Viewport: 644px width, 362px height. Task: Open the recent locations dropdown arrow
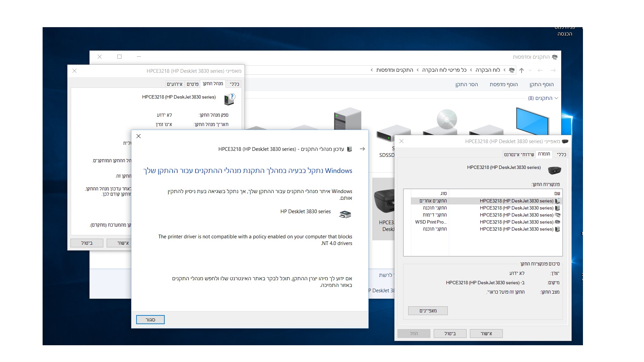(530, 70)
